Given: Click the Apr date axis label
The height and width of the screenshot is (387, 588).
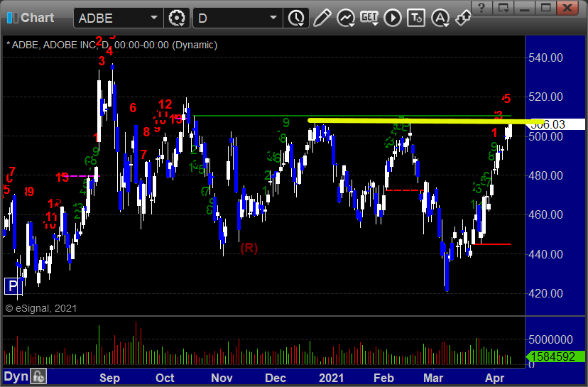Looking at the screenshot, I should tap(495, 378).
